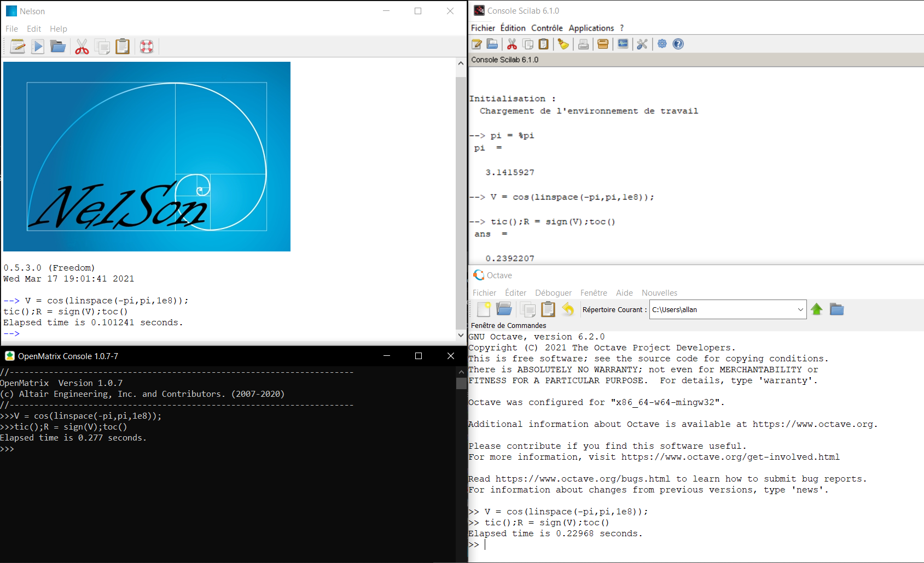Browse directories with Octave folder icon

[x=837, y=309]
